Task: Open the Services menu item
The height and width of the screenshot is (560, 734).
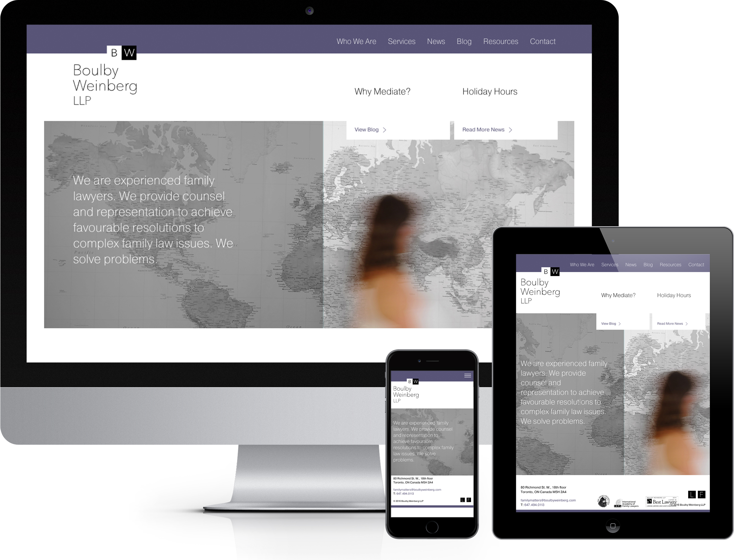Action: tap(400, 41)
